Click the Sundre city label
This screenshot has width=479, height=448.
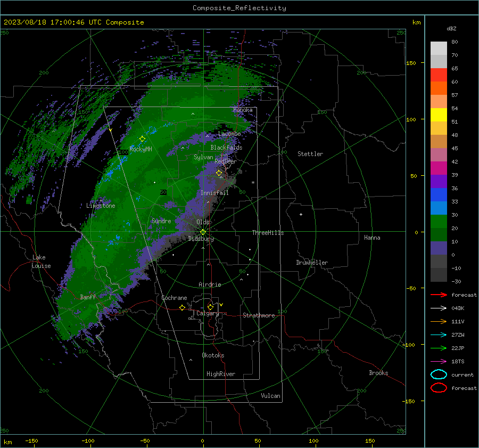tap(161, 221)
